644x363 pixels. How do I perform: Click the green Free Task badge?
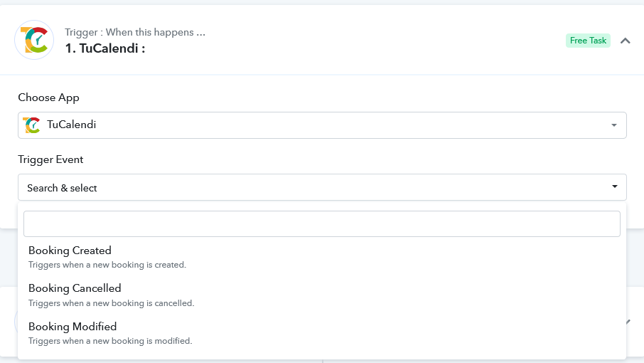(588, 41)
